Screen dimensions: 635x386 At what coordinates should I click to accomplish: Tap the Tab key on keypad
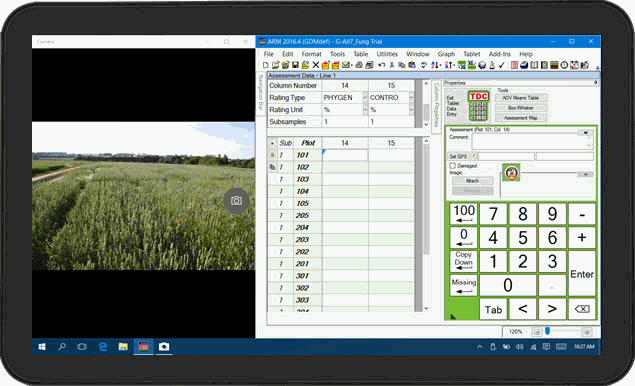[493, 309]
